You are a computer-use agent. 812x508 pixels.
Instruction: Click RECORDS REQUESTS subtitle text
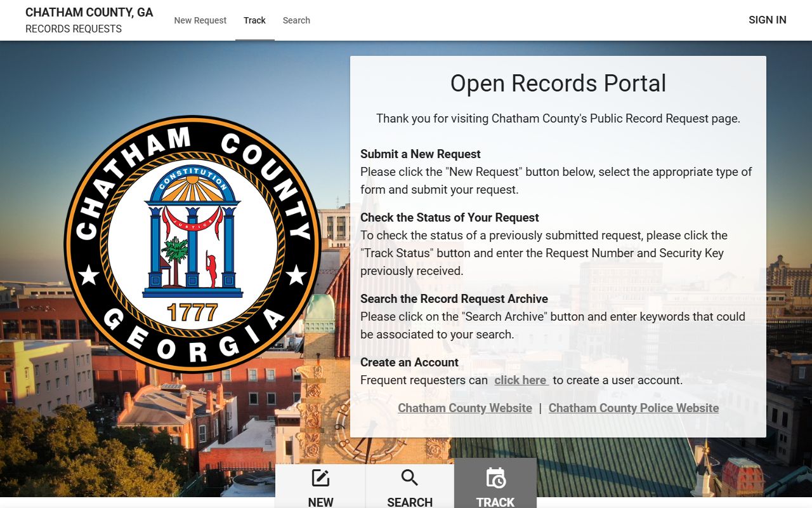pyautogui.click(x=74, y=29)
